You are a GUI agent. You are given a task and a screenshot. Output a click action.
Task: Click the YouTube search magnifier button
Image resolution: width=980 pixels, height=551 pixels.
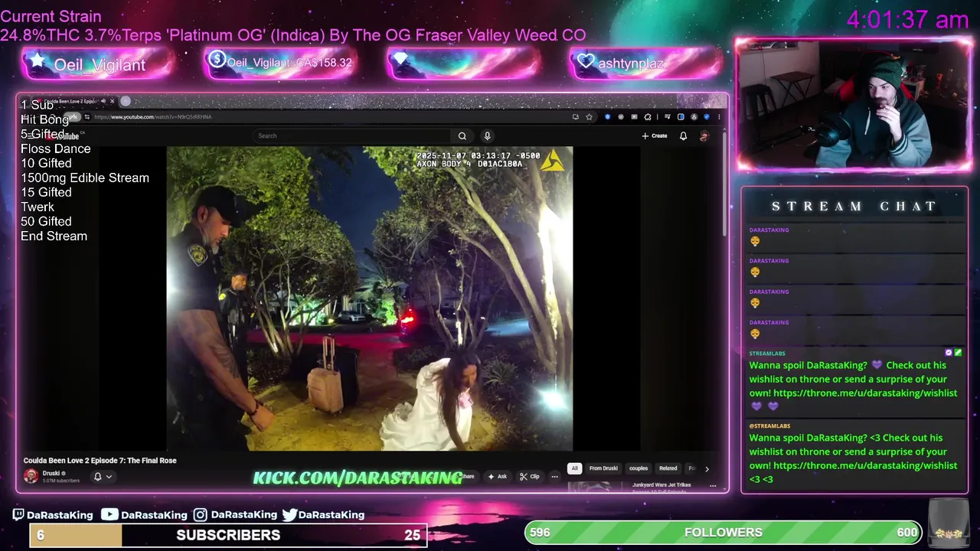[462, 135]
